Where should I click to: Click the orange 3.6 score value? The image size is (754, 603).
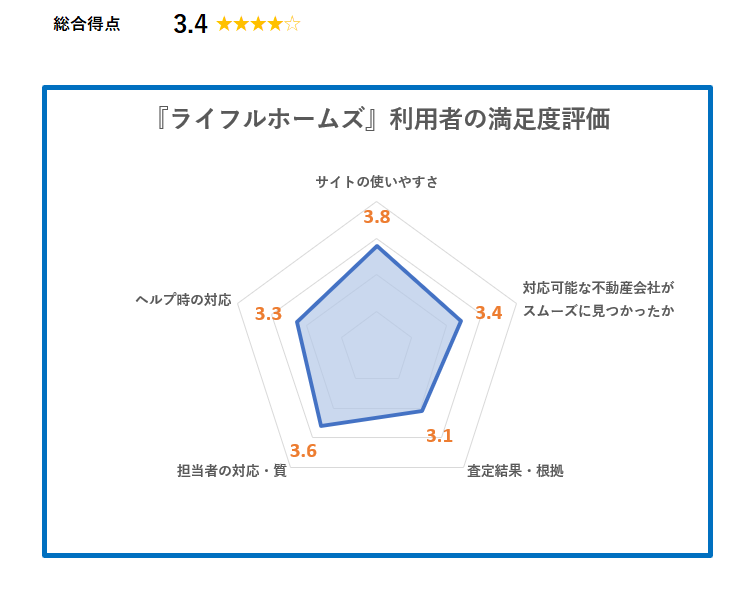tap(303, 451)
